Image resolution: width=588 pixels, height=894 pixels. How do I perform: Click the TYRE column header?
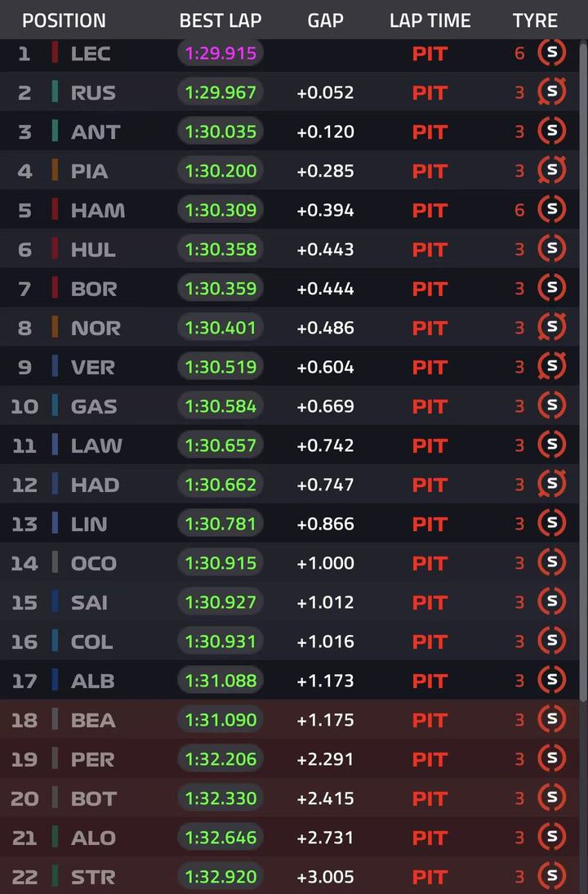535,20
